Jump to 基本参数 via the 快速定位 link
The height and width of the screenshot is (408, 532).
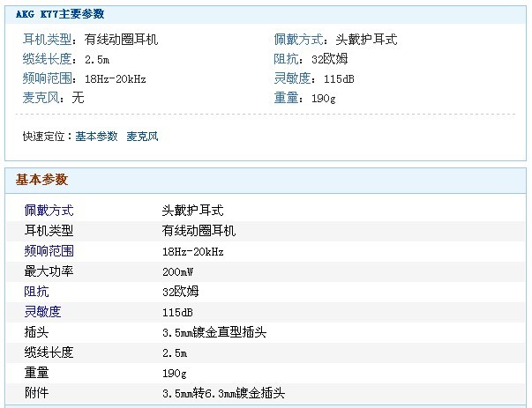(96, 137)
